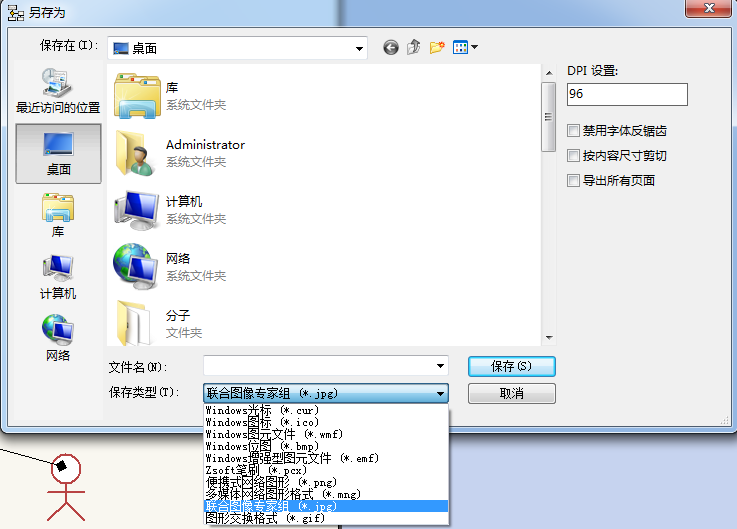The image size is (737, 529).
Task: Go to 网络 in the left sidebar
Action: pos(58,339)
